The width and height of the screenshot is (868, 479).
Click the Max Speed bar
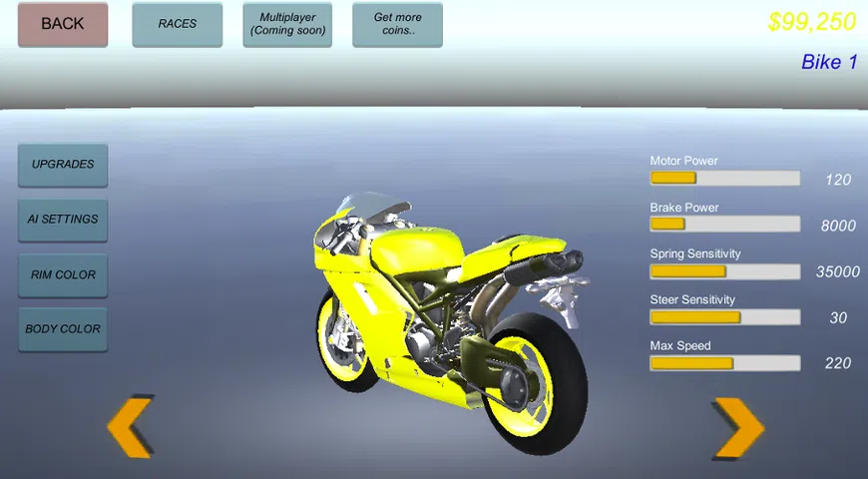coord(724,363)
